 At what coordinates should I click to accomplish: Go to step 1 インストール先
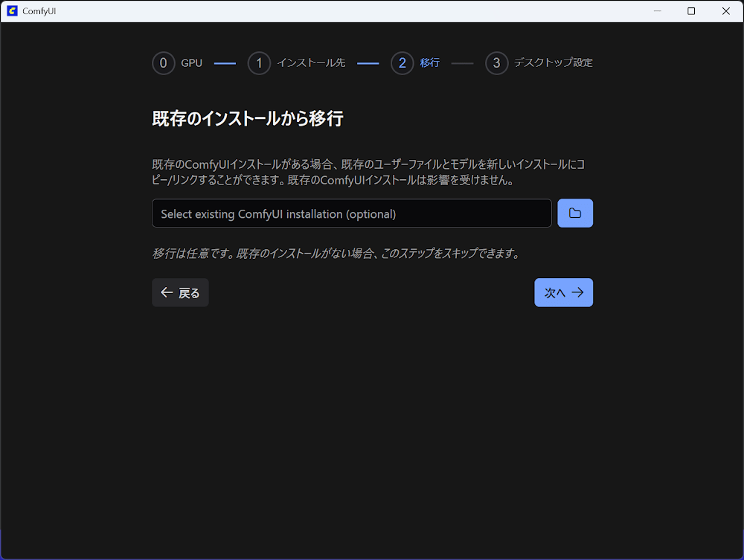[297, 63]
